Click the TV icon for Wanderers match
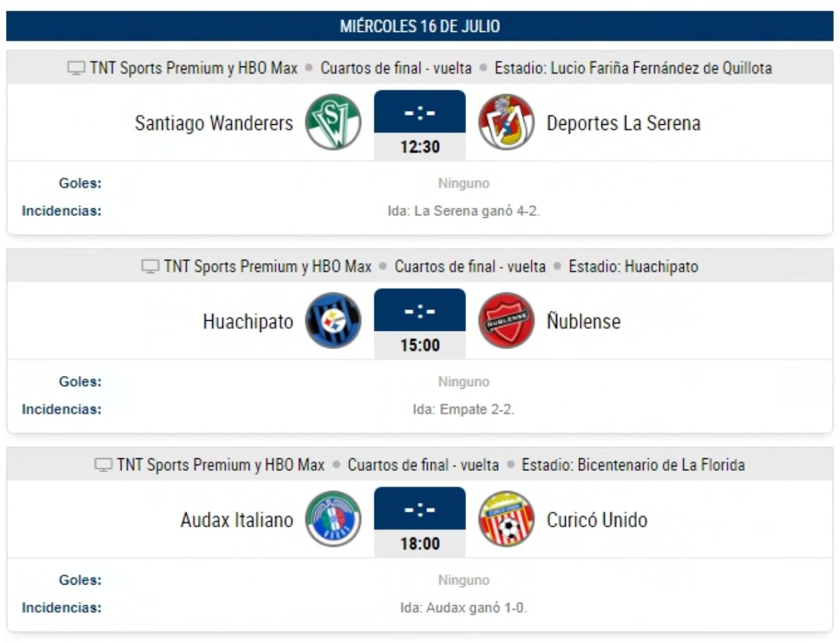Image resolution: width=840 pixels, height=643 pixels. tap(76, 68)
